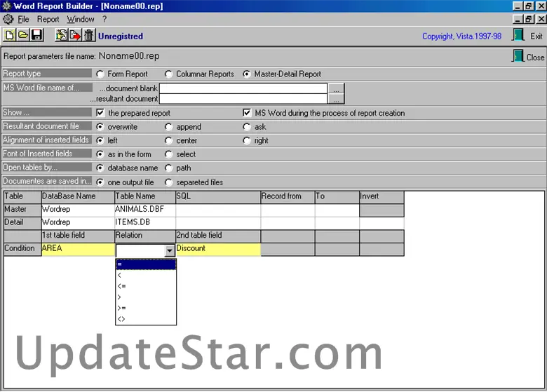Select < relation from dropdown list
The width and height of the screenshot is (547, 392).
click(146, 275)
